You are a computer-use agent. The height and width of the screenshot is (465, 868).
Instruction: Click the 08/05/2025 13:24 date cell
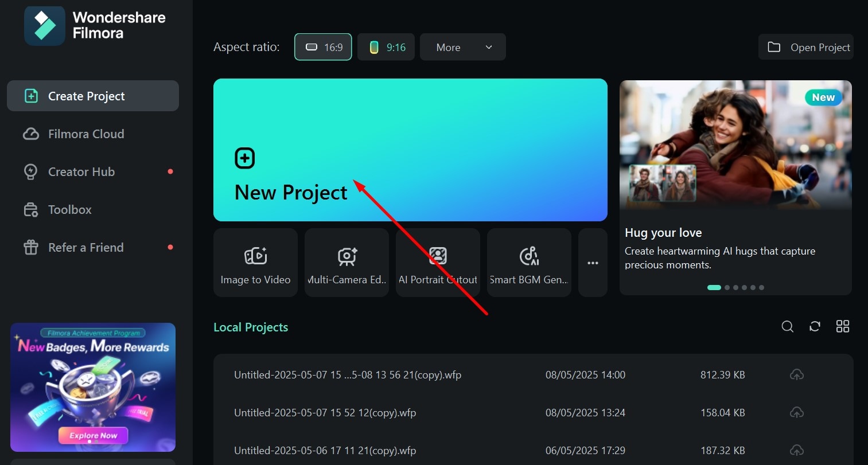point(585,413)
